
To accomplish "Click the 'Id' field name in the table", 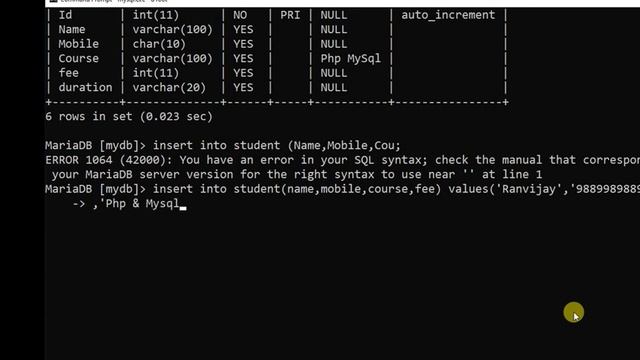I will [x=65, y=15].
